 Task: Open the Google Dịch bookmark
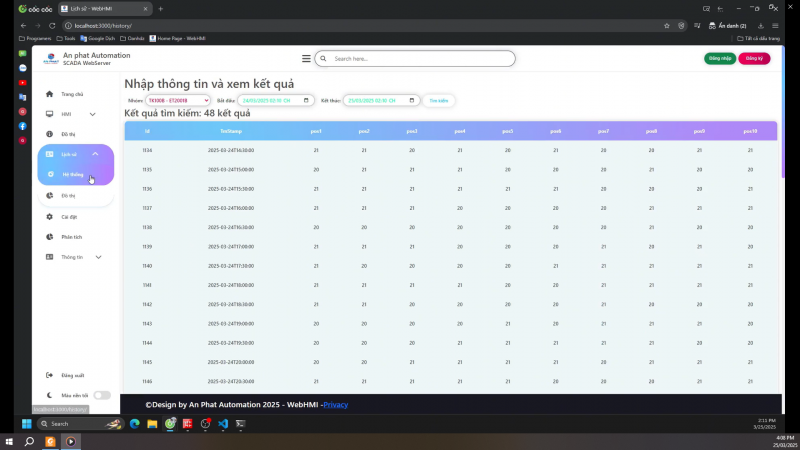pos(98,38)
